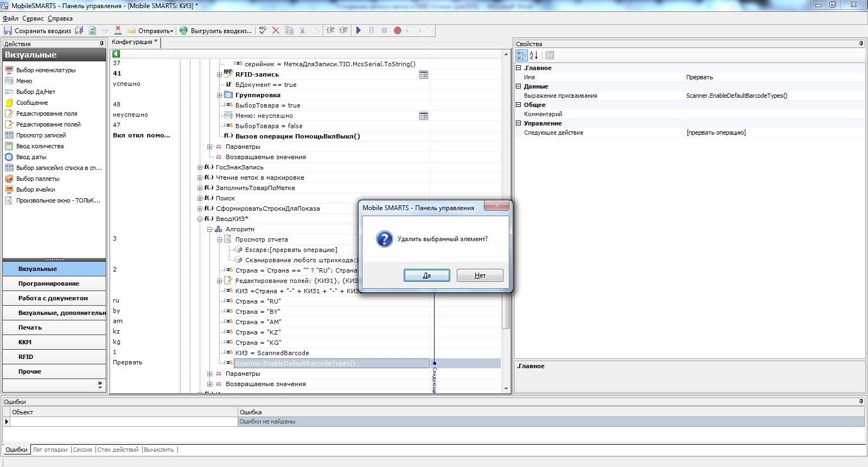Collapse the Управление property group
The width and height of the screenshot is (868, 467).
518,123
